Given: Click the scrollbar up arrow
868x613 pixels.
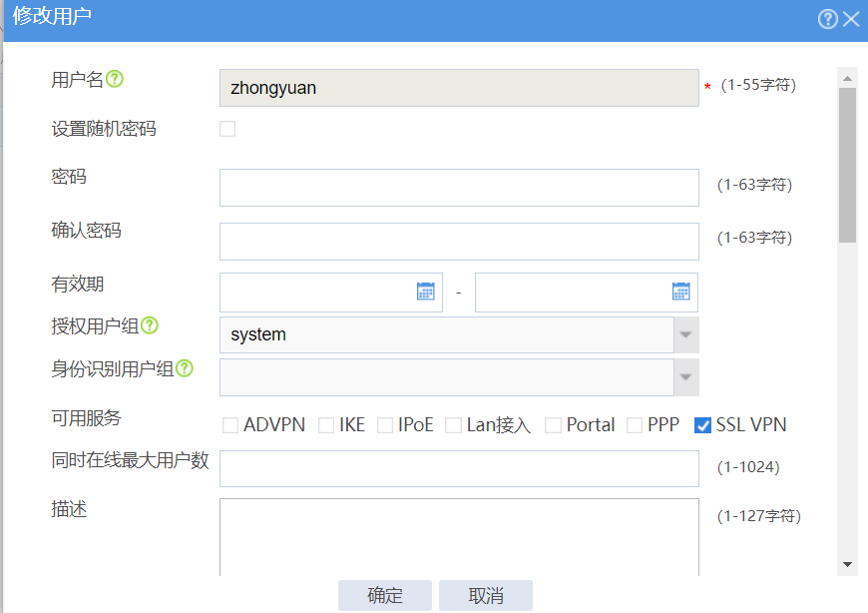Looking at the screenshot, I should coord(847,78).
